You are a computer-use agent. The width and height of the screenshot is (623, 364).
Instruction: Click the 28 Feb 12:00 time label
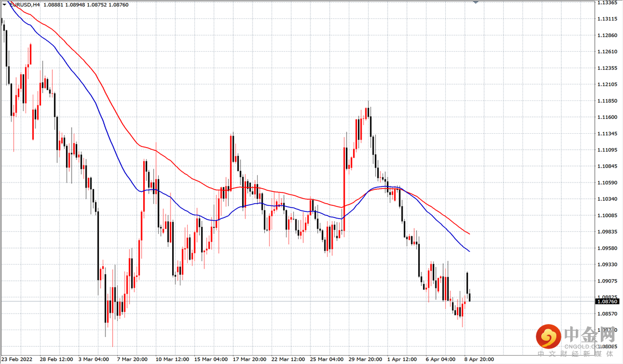click(x=57, y=359)
